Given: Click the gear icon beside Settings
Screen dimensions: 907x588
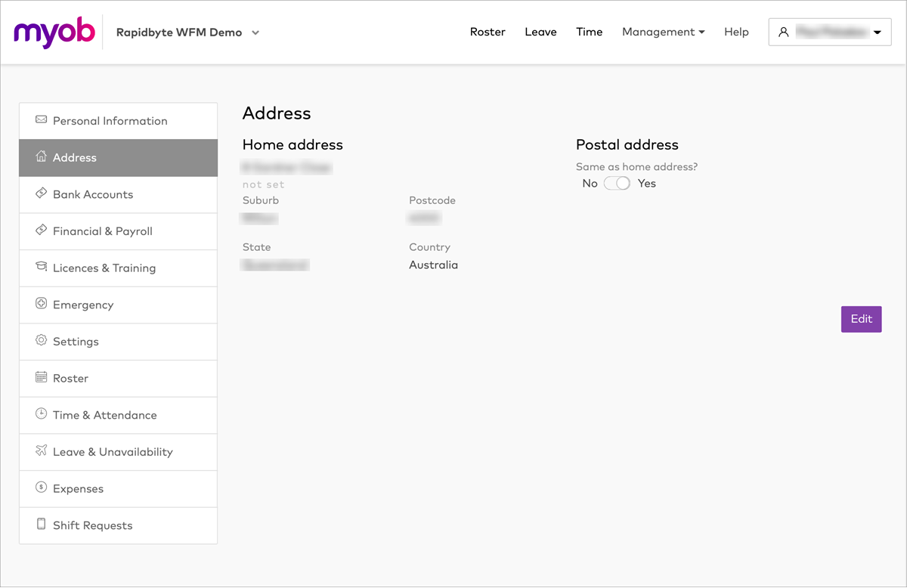Looking at the screenshot, I should (x=41, y=341).
